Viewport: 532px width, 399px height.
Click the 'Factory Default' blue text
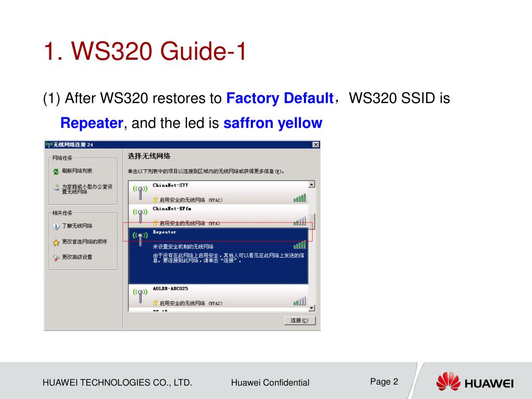280,98
